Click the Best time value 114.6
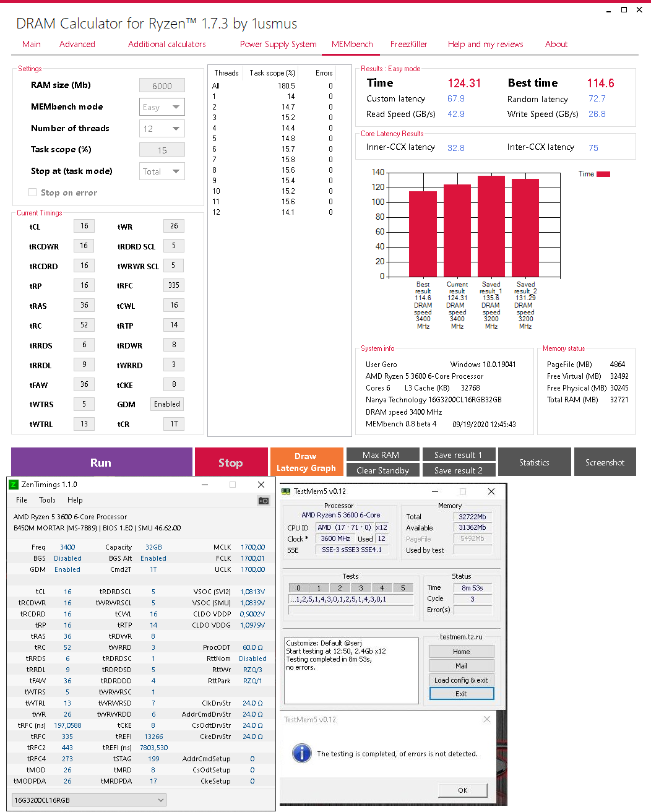 coord(601,84)
